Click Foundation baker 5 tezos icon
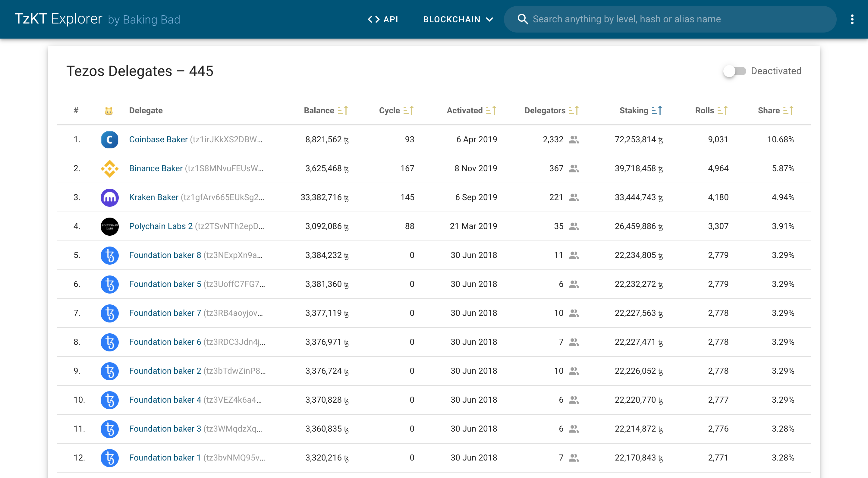 (109, 284)
